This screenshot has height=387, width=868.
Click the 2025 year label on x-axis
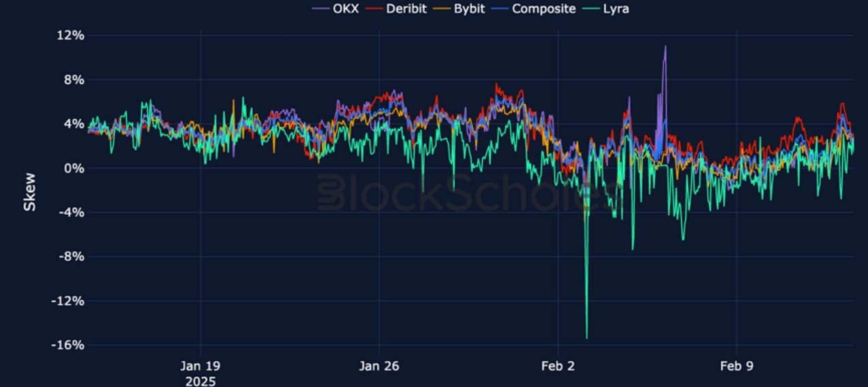[x=200, y=380]
